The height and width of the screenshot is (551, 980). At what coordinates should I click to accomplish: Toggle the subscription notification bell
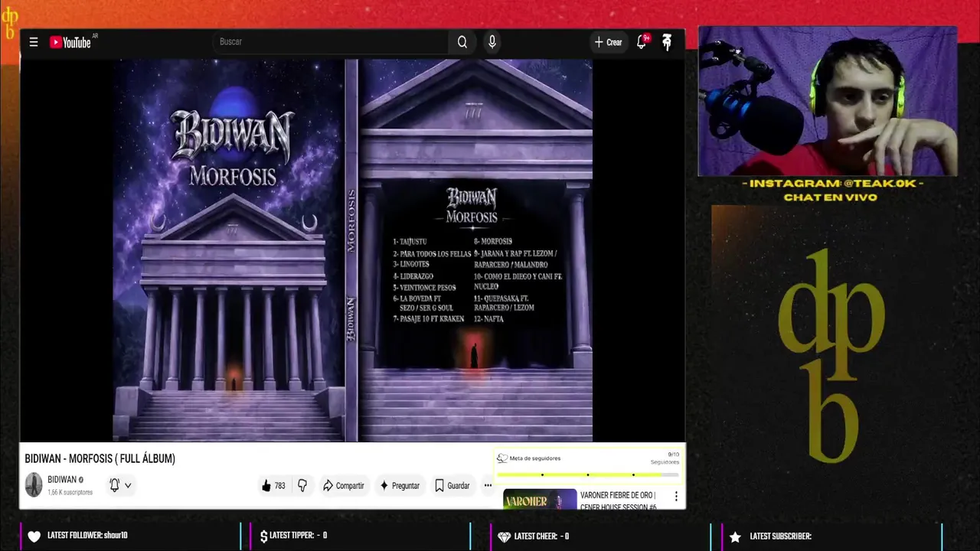click(114, 485)
